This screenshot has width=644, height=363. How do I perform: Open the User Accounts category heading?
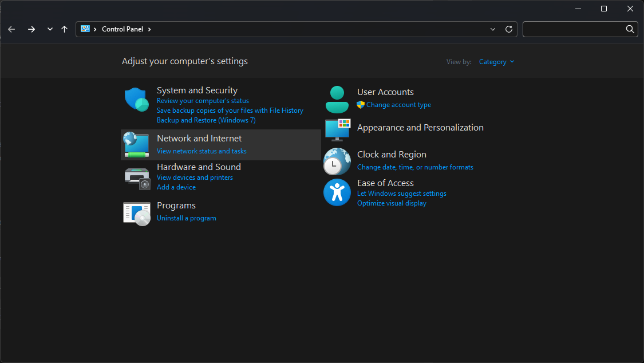[385, 92]
